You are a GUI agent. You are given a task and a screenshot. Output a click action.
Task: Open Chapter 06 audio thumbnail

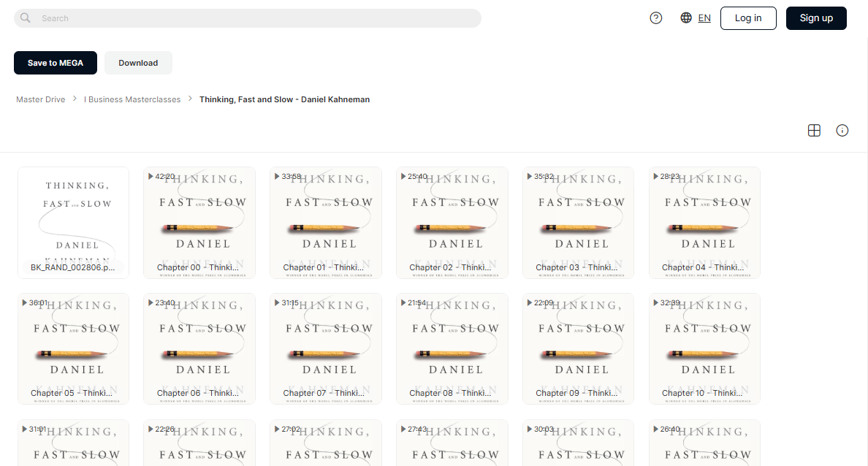click(199, 348)
